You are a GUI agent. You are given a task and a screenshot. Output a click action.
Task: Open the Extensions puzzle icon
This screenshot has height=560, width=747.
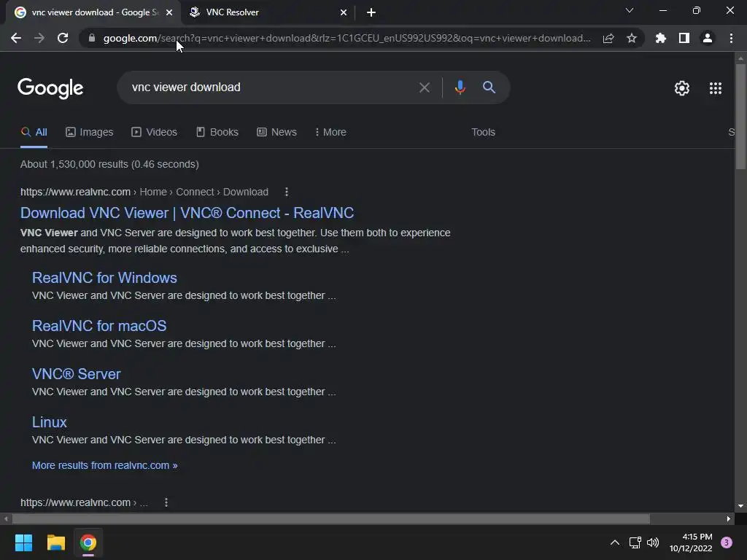point(661,38)
